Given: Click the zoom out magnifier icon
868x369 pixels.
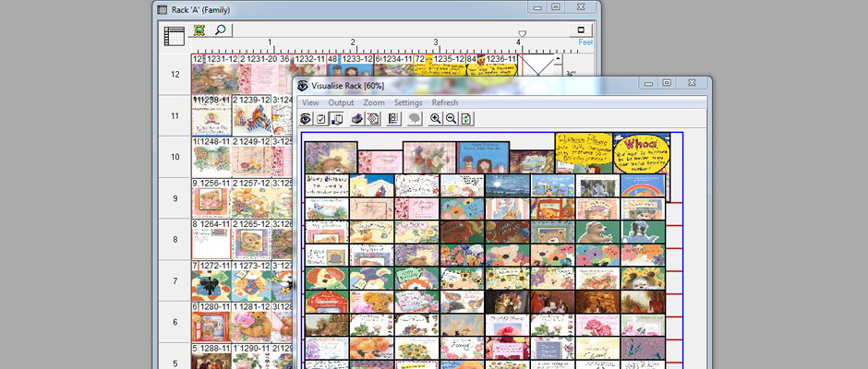Looking at the screenshot, I should click(451, 119).
